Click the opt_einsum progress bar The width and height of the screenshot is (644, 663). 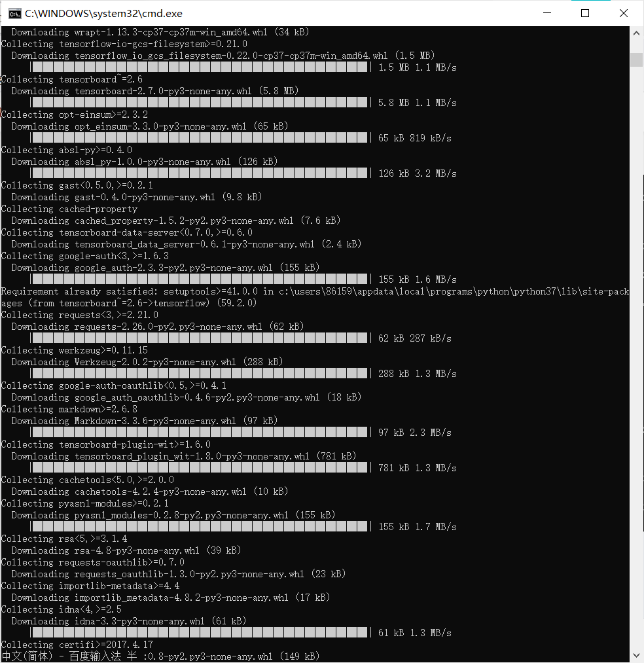tap(200, 138)
